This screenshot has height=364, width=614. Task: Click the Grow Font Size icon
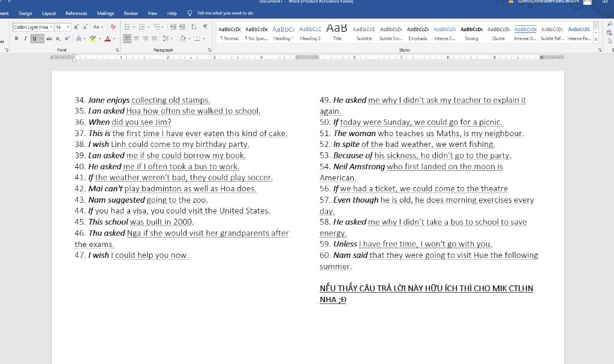point(76,27)
